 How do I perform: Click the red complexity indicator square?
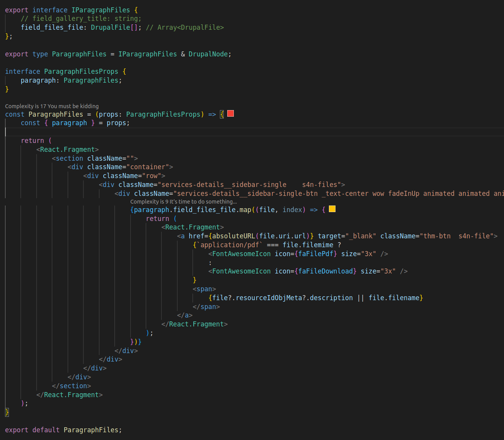tap(230, 114)
